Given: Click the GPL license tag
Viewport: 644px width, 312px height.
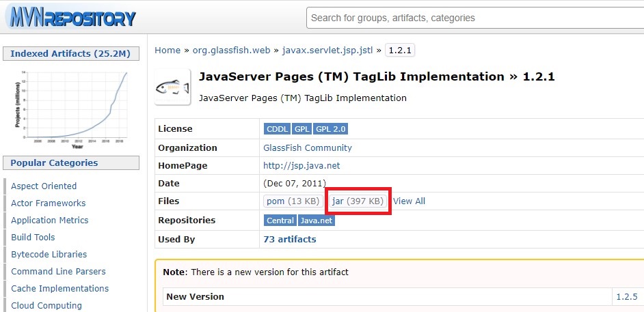Looking at the screenshot, I should tap(301, 129).
